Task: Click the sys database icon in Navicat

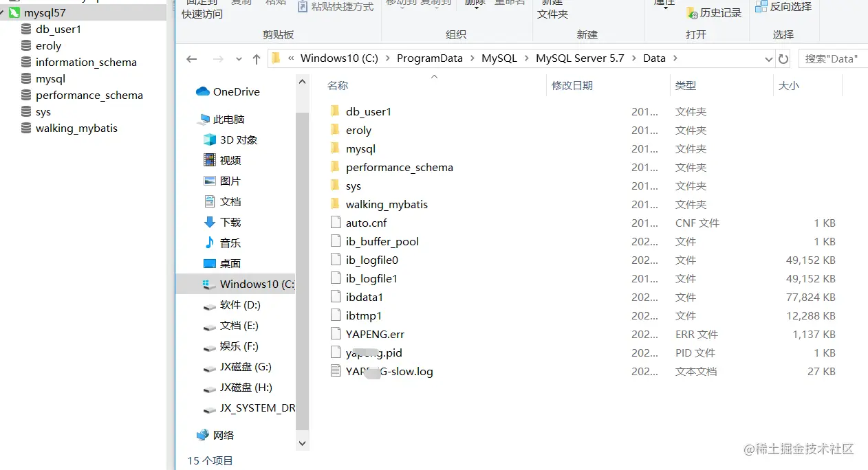Action: pos(26,112)
